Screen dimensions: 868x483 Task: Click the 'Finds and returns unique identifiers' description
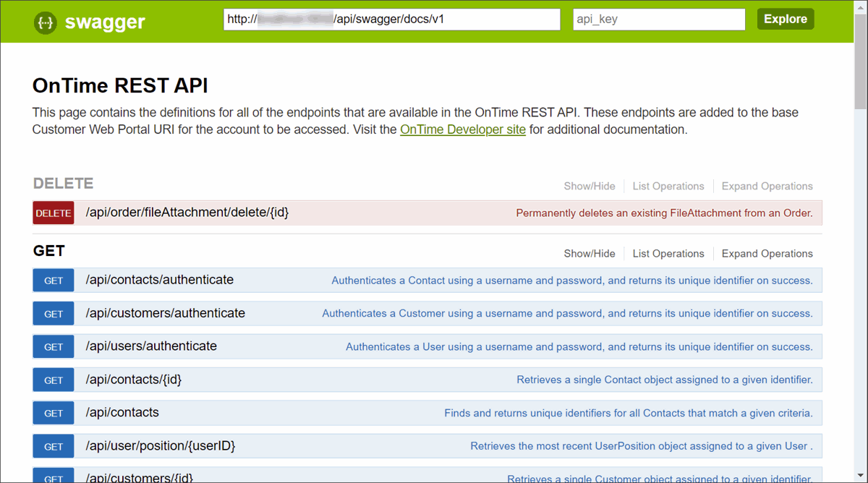tap(629, 414)
